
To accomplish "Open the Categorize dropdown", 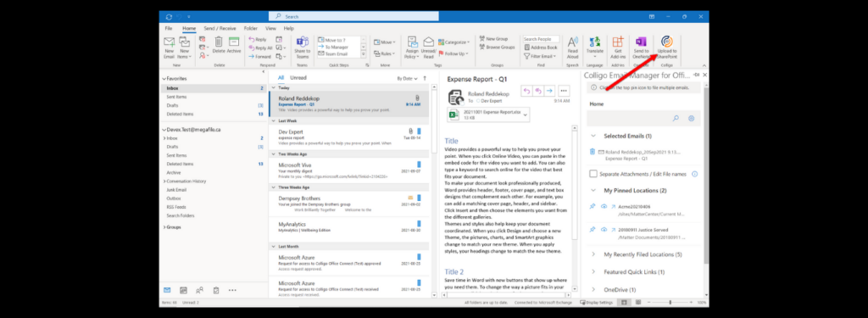I will (454, 42).
